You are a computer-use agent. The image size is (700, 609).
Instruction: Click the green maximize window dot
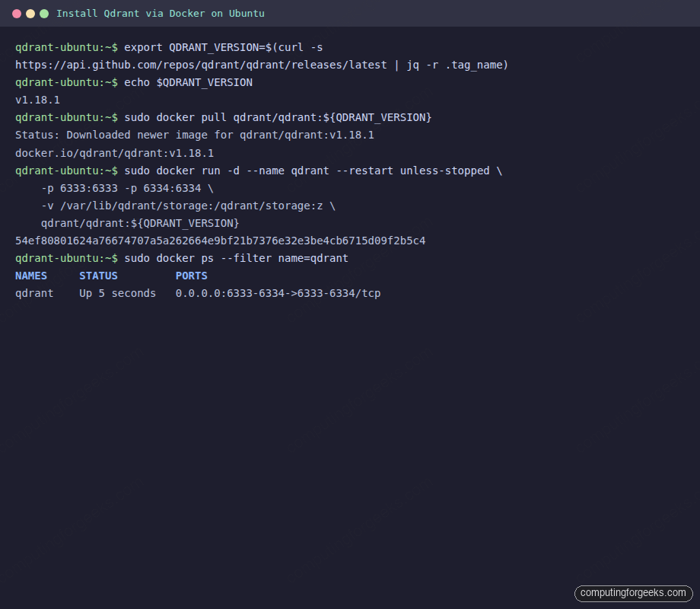tap(44, 14)
